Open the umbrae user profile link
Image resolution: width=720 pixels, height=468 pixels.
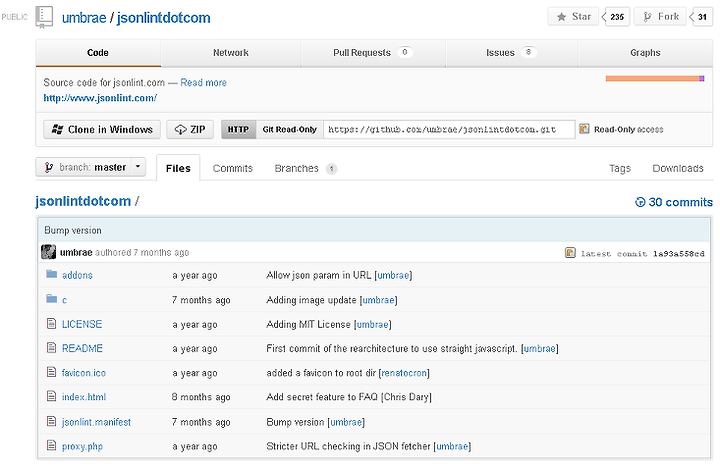point(84,18)
